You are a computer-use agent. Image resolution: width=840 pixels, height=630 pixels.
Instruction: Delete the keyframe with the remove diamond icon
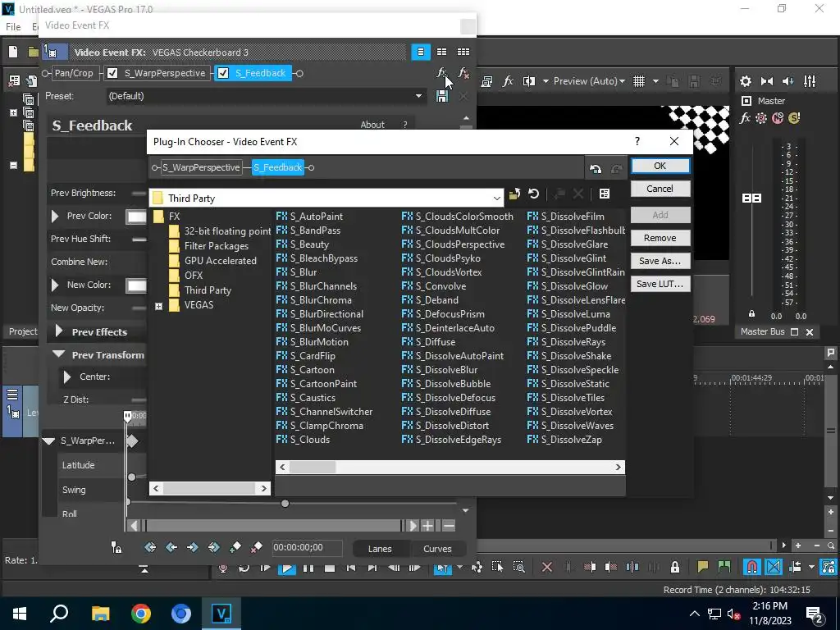(256, 547)
